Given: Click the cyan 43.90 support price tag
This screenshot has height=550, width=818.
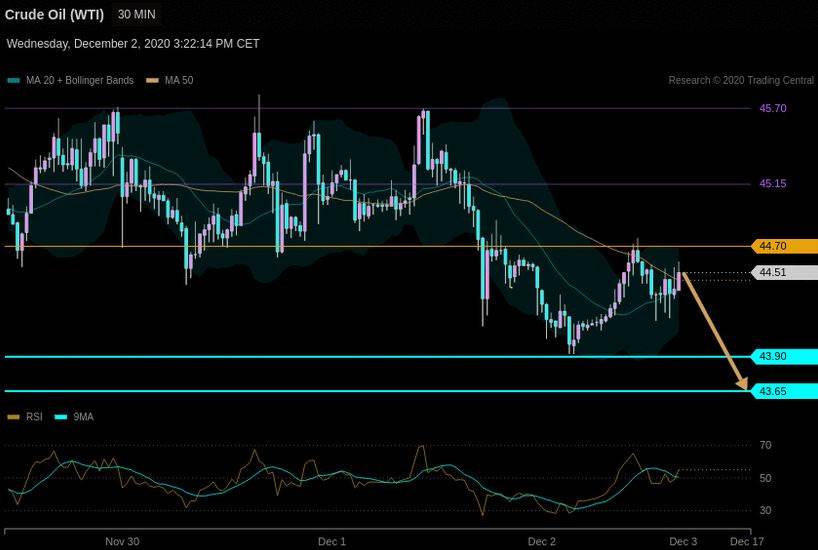Looking at the screenshot, I should click(x=785, y=356).
